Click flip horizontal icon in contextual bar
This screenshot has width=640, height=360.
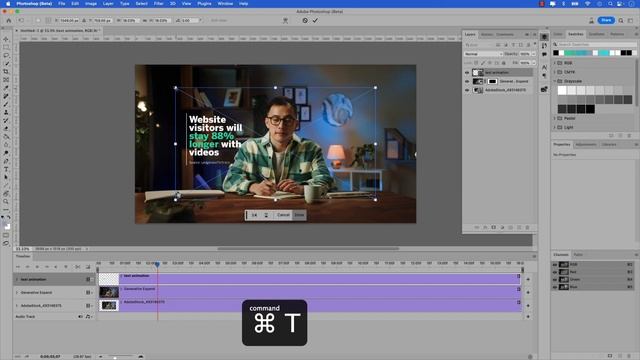pyautogui.click(x=254, y=215)
